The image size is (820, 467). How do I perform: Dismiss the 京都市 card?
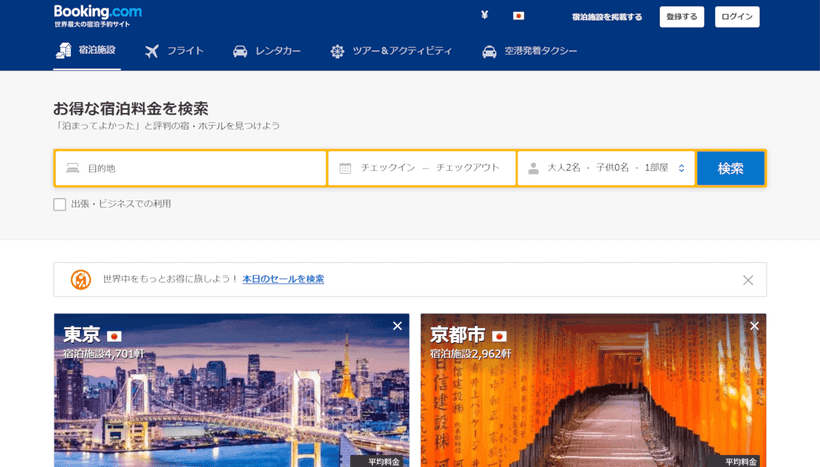(754, 326)
